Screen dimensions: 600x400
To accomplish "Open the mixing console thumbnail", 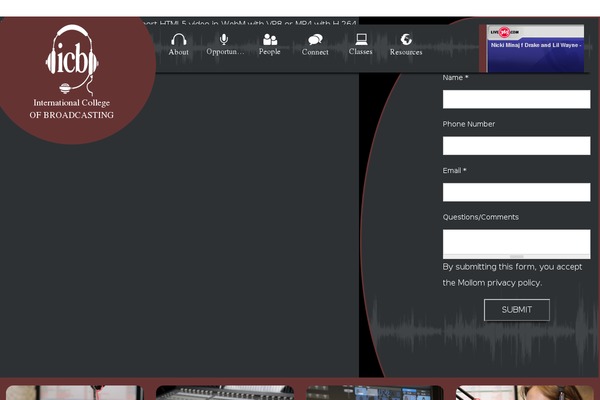I will click(x=225, y=393).
